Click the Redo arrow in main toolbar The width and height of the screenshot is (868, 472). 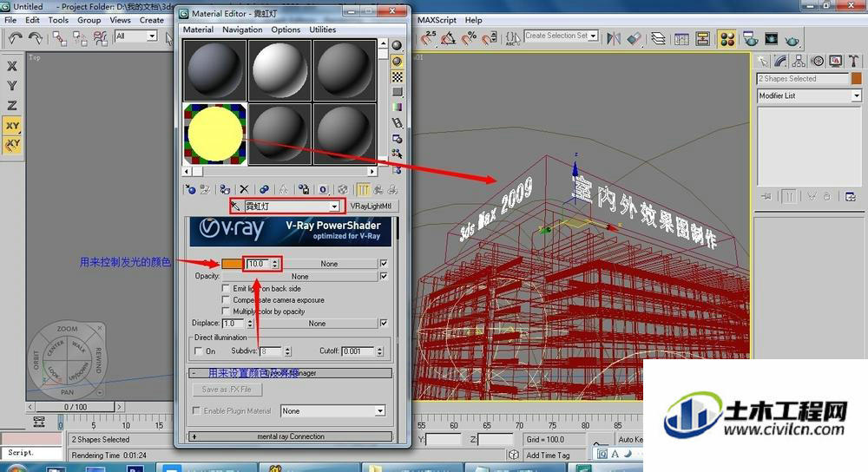[x=36, y=38]
